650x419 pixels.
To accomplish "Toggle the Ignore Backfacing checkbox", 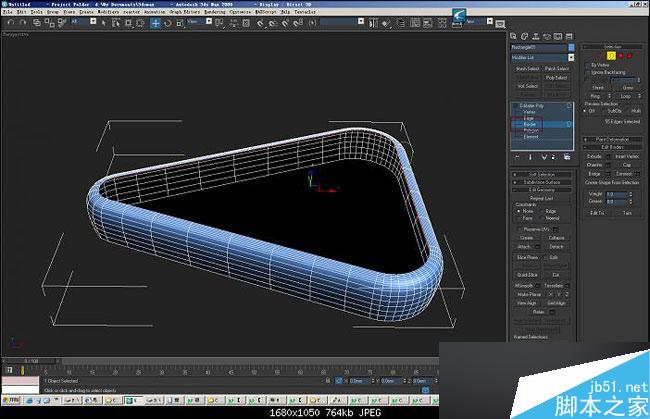I will click(x=588, y=73).
